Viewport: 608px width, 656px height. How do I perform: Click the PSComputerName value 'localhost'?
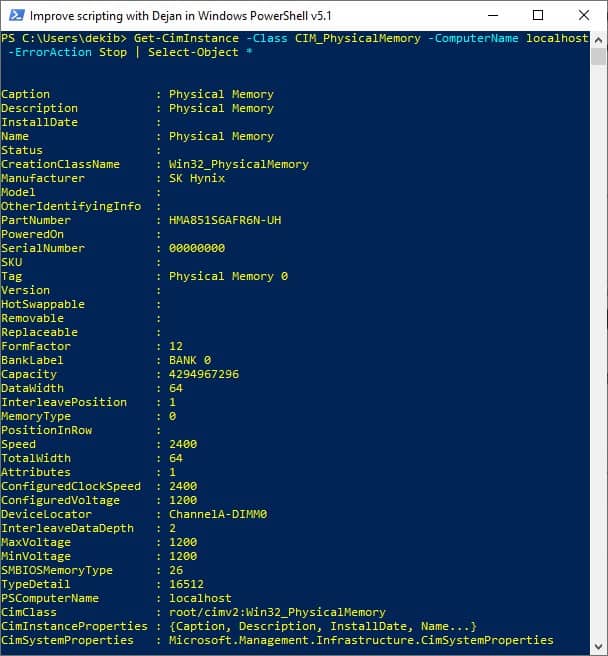pos(200,598)
